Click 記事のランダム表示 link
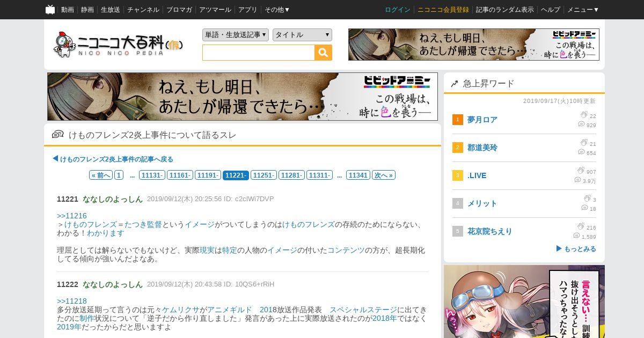This screenshot has width=644, height=338. (505, 10)
